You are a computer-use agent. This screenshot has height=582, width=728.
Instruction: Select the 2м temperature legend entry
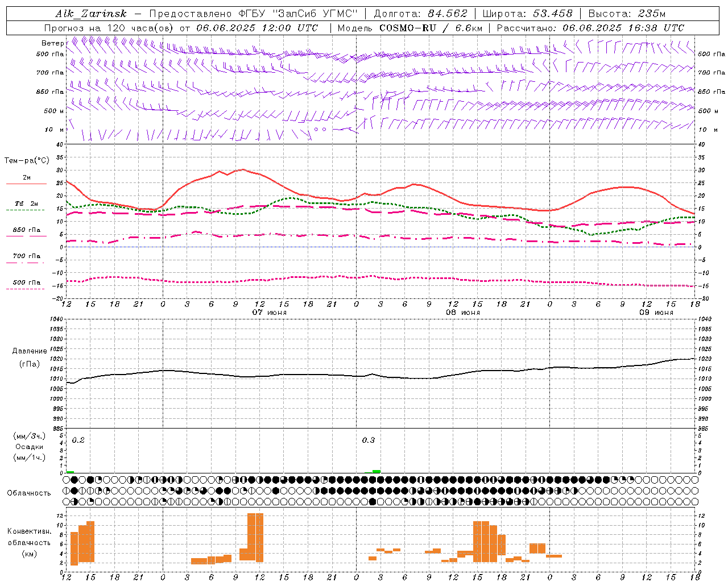pyautogui.click(x=27, y=177)
